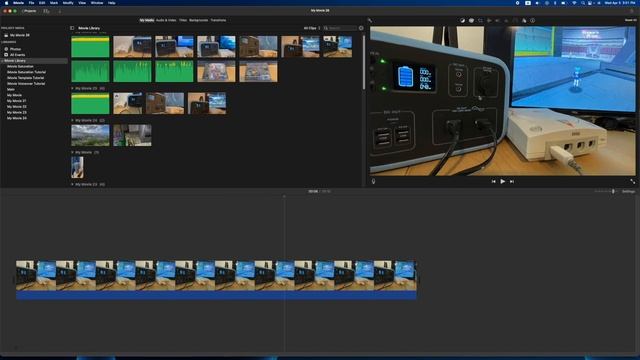Show the Clip Information inspector

coord(533,20)
